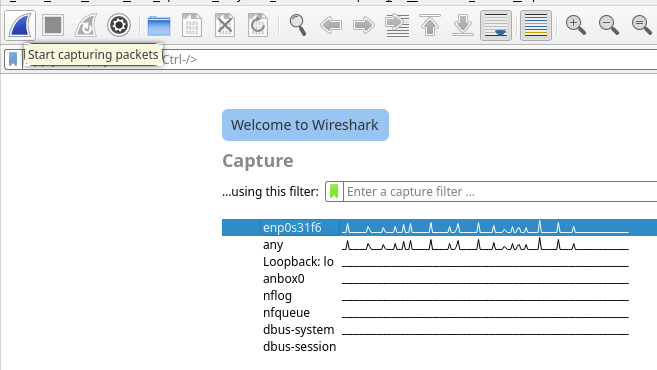Viewport: 657px width, 370px height.
Task: Go forward in packet history arrow
Action: tap(364, 25)
